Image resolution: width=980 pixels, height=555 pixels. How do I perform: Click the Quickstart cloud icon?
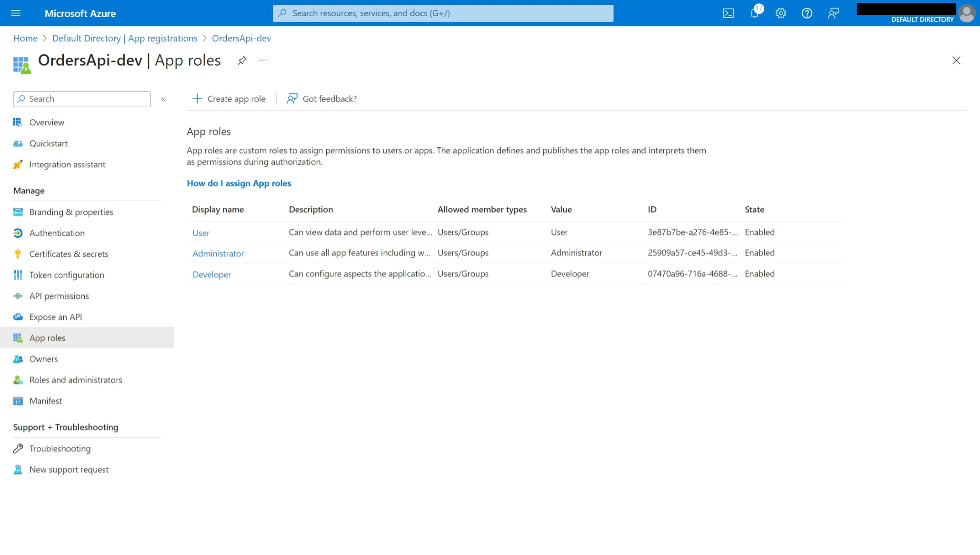[18, 143]
